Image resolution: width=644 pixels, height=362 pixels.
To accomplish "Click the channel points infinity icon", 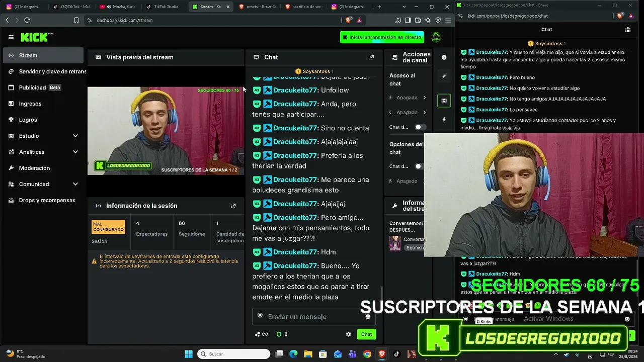I will tap(262, 334).
